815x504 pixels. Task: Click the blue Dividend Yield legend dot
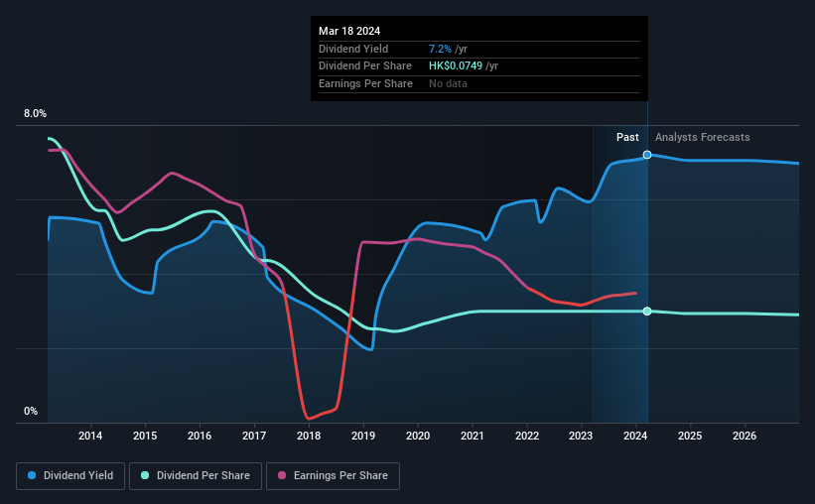pyautogui.click(x=32, y=475)
